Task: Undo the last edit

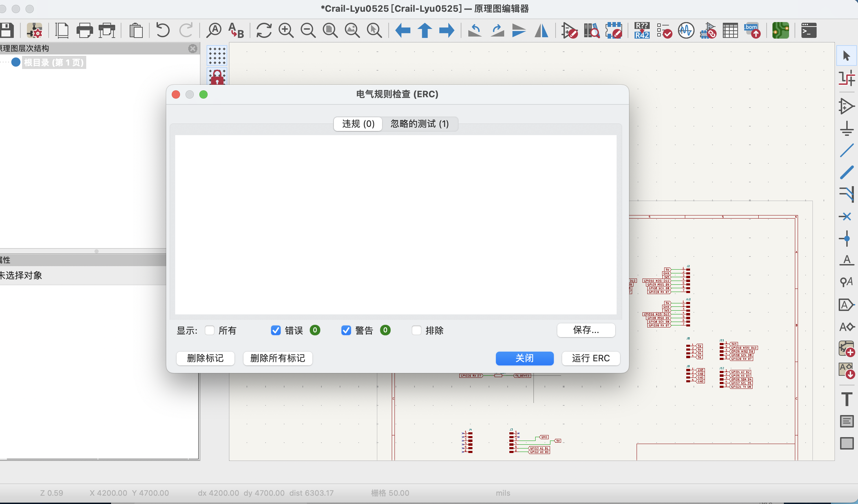Action: click(163, 30)
